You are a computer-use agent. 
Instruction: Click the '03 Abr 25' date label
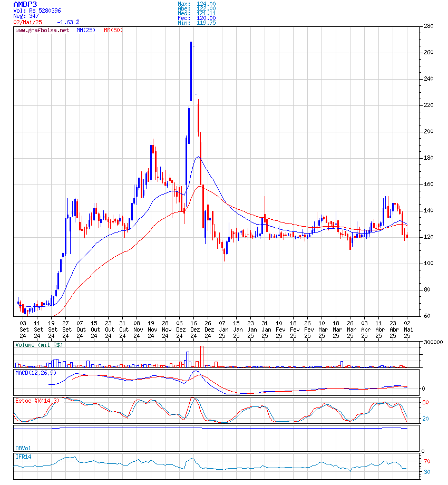365,329
